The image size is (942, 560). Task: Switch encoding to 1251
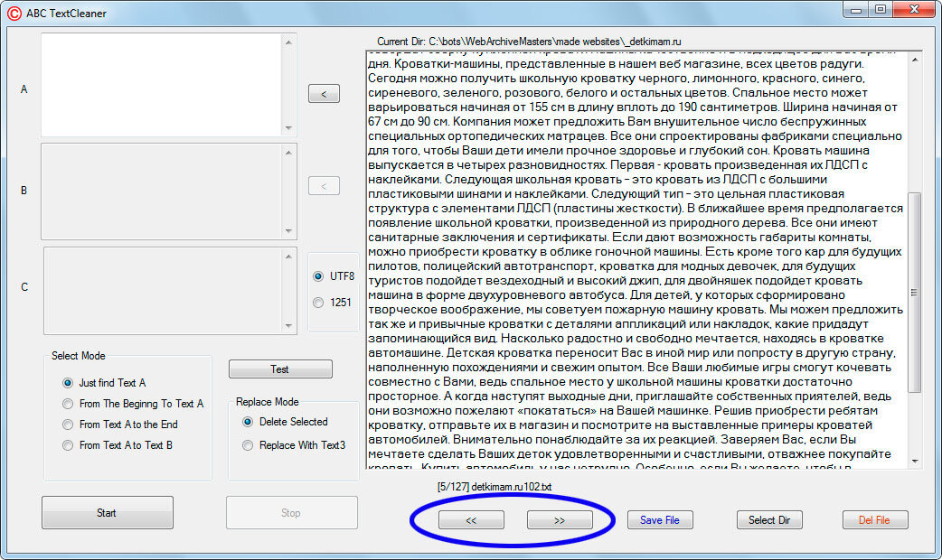pyautogui.click(x=332, y=303)
